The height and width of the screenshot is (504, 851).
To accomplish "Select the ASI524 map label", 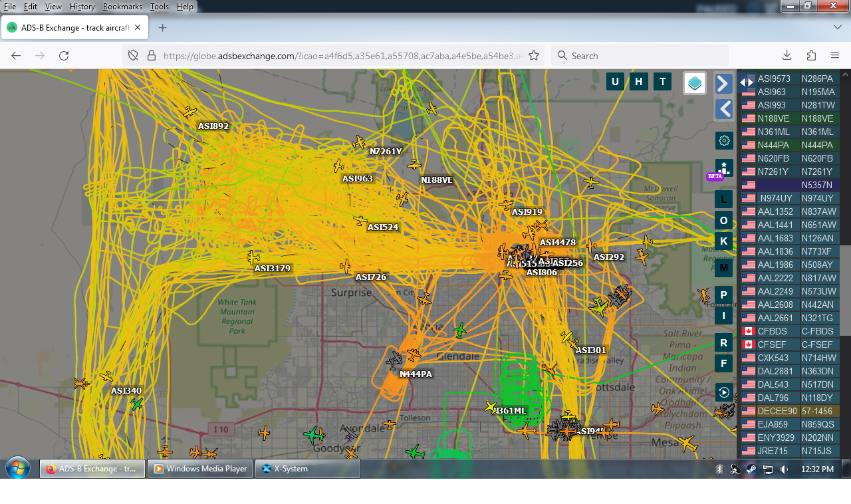I will point(383,227).
